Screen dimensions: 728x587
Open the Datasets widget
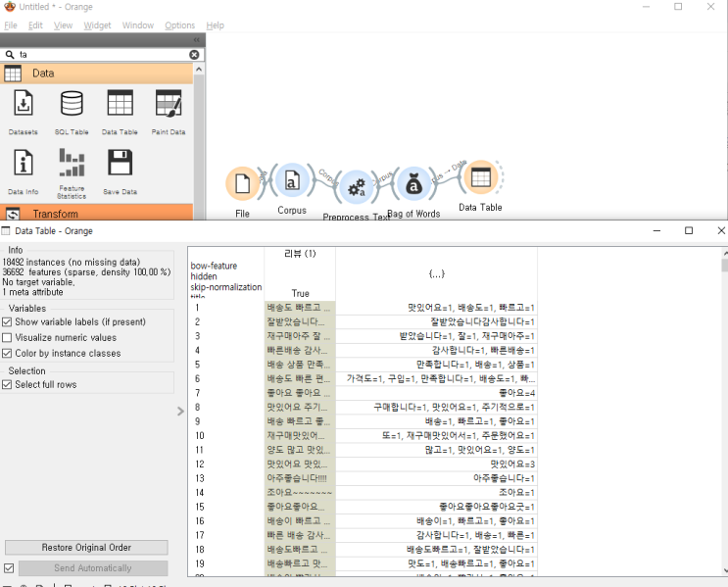point(24,112)
